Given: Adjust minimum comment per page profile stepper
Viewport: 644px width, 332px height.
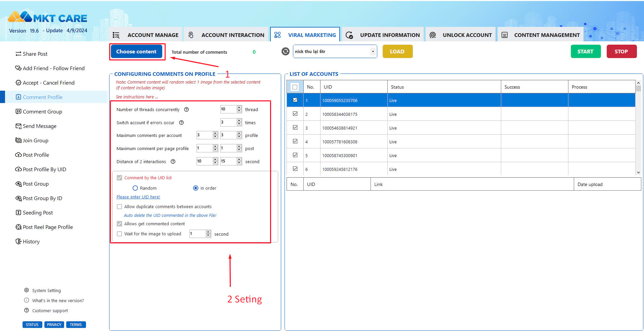Looking at the screenshot, I should tap(215, 148).
